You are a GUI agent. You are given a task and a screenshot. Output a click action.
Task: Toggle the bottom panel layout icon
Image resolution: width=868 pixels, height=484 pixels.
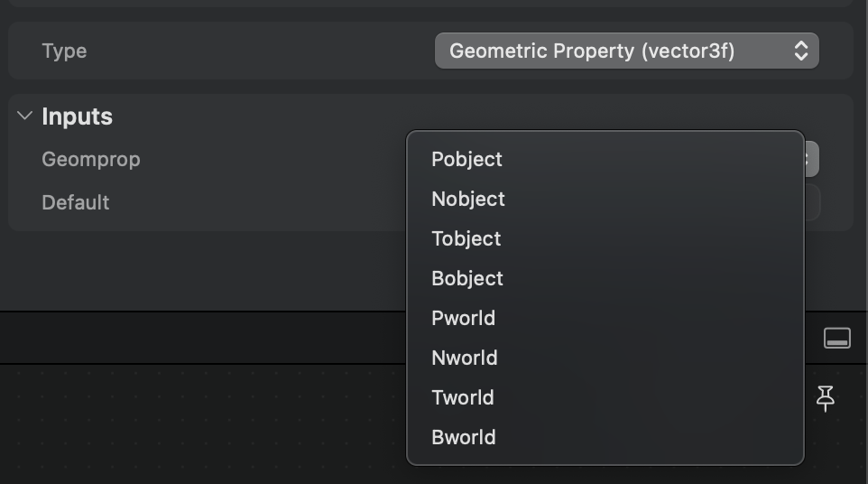(837, 338)
